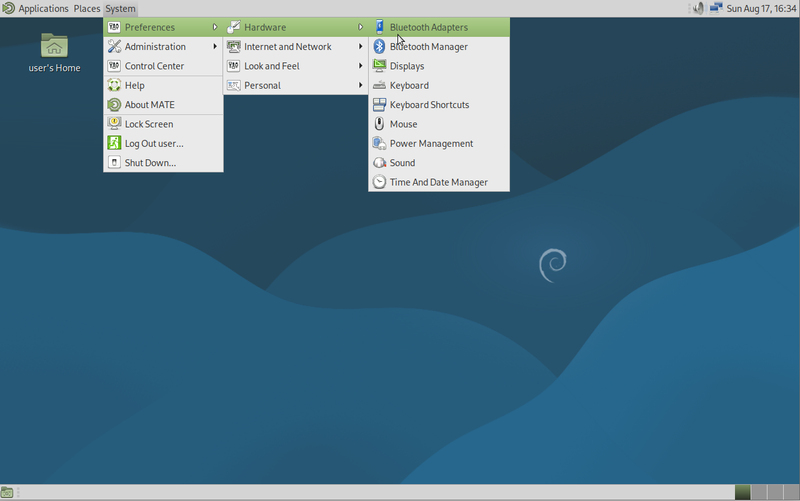Click the Displays monitor icon
Screen dimensions: 800x501
[x=379, y=66]
